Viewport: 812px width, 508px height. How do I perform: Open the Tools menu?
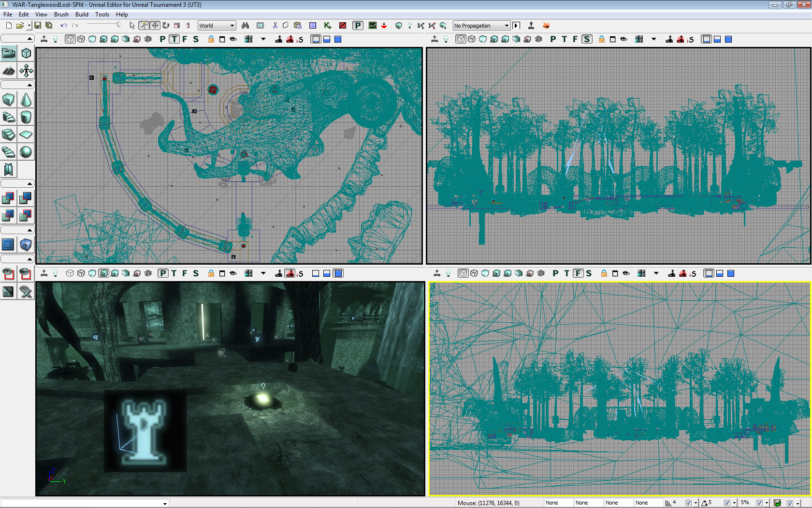tap(102, 15)
